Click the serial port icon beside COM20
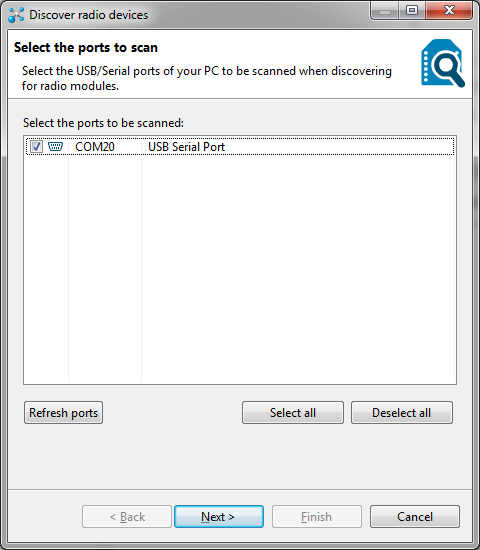 (55, 146)
